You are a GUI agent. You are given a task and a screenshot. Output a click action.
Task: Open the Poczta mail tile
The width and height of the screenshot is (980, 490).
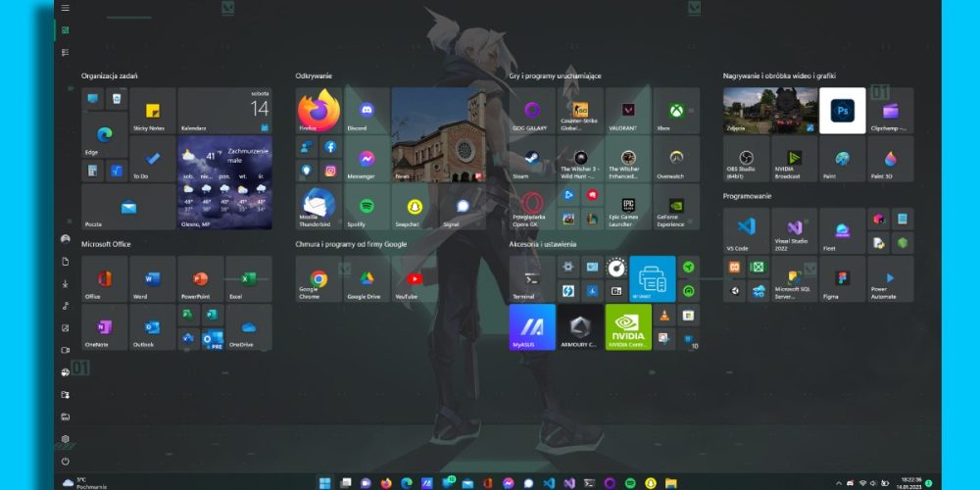pyautogui.click(x=128, y=207)
